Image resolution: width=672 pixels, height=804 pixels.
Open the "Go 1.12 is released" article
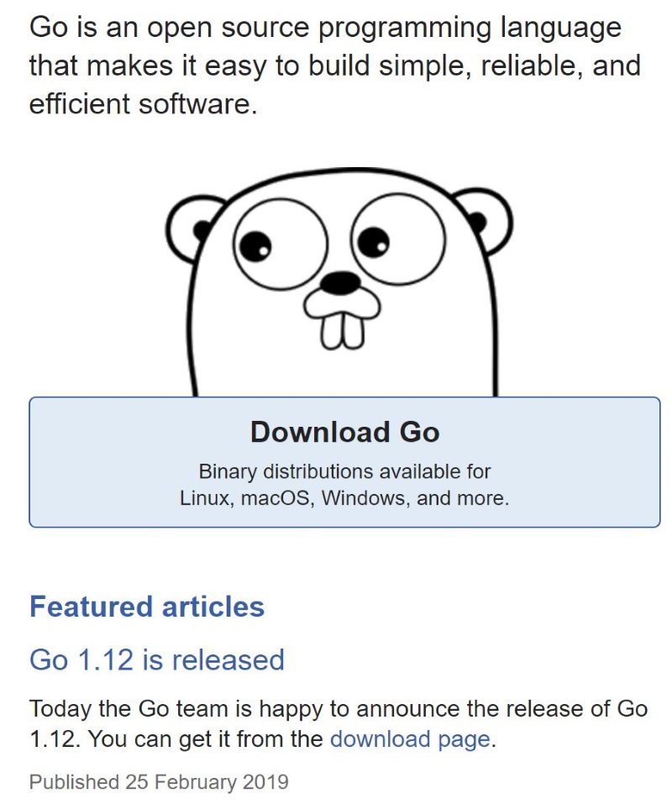(157, 659)
